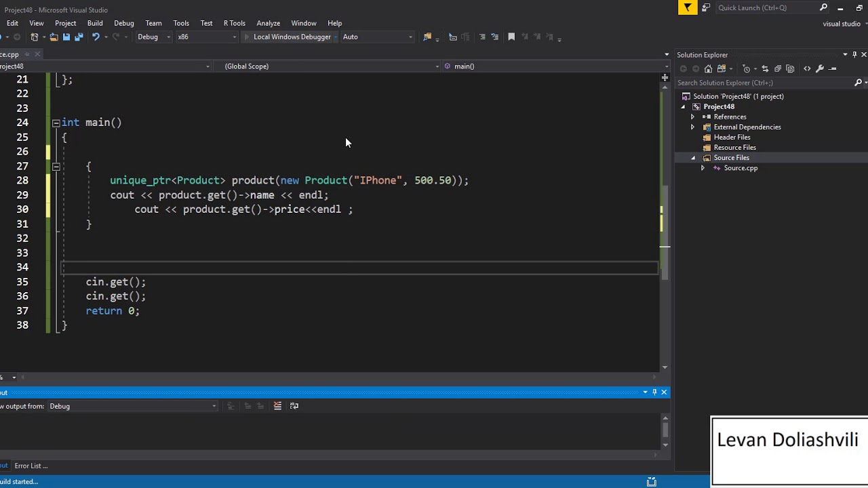
Task: Click Pending Changes Filter clock icon
Action: click(747, 68)
